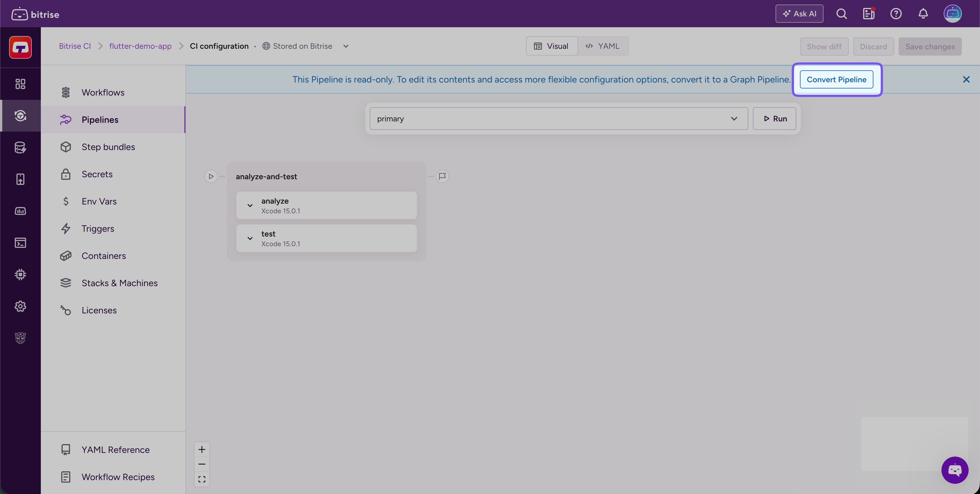The height and width of the screenshot is (494, 980).
Task: Click the red flutter-demo-app project icon
Action: tap(20, 48)
